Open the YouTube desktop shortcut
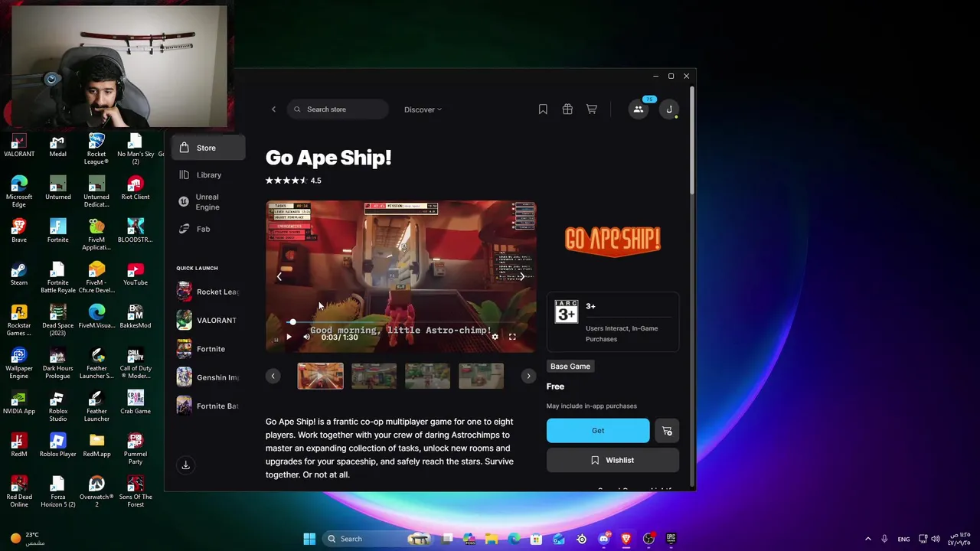The image size is (980, 551). [x=136, y=274]
